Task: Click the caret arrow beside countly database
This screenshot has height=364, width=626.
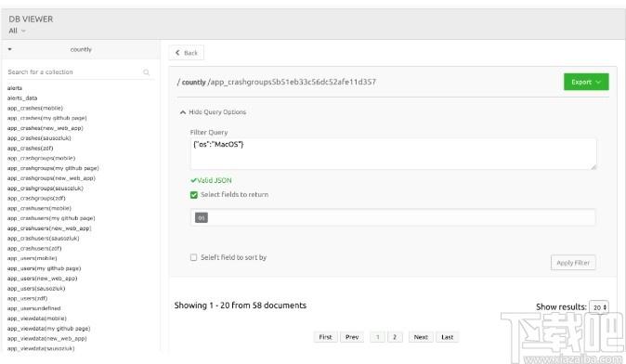Action: pyautogui.click(x=9, y=49)
